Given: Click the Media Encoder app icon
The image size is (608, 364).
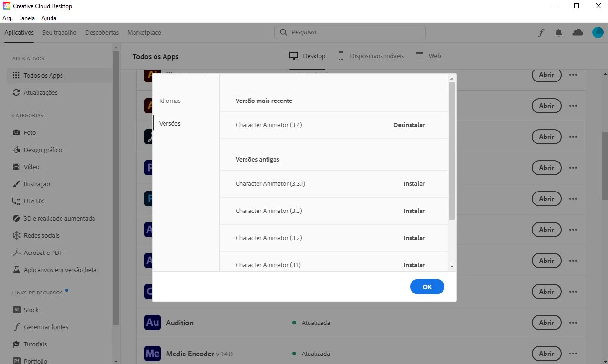Looking at the screenshot, I should pos(153,354).
